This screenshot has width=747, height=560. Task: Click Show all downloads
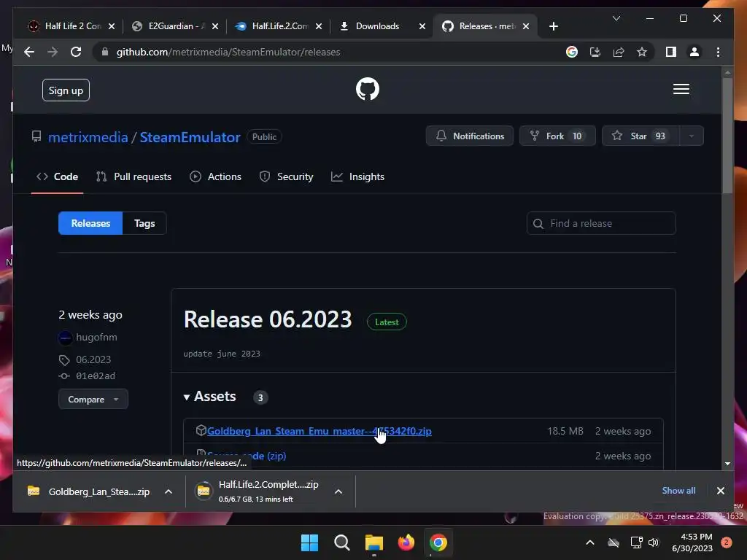point(678,491)
